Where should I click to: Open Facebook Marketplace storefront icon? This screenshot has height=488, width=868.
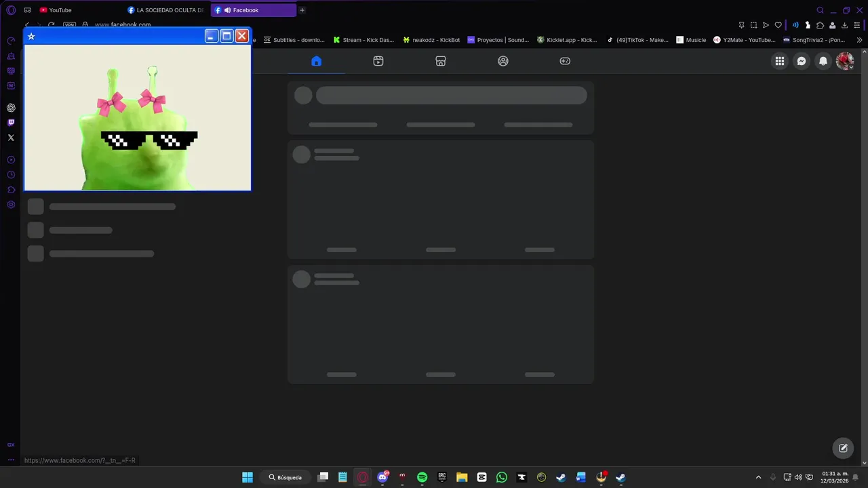pos(441,61)
